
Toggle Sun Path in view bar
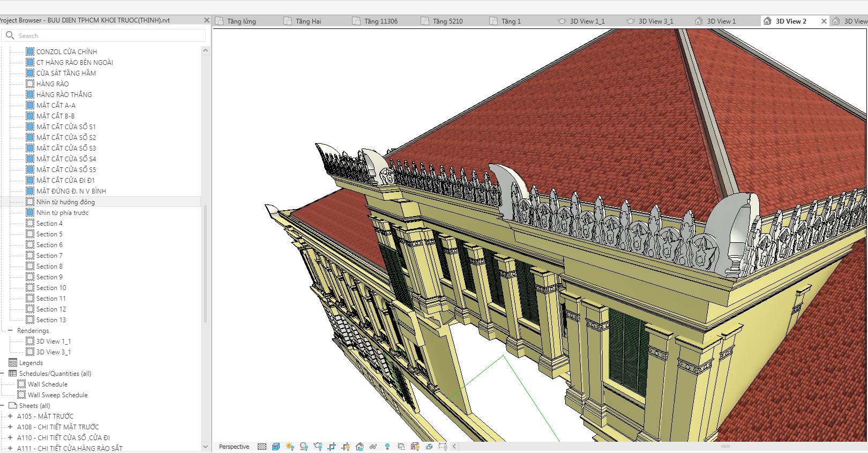(290, 447)
